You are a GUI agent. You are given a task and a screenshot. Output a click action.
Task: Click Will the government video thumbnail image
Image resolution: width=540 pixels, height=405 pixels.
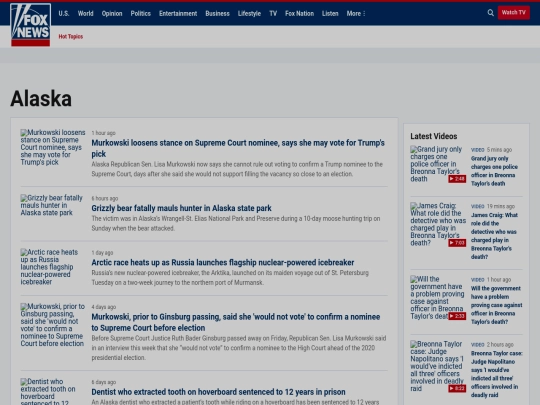click(x=438, y=298)
